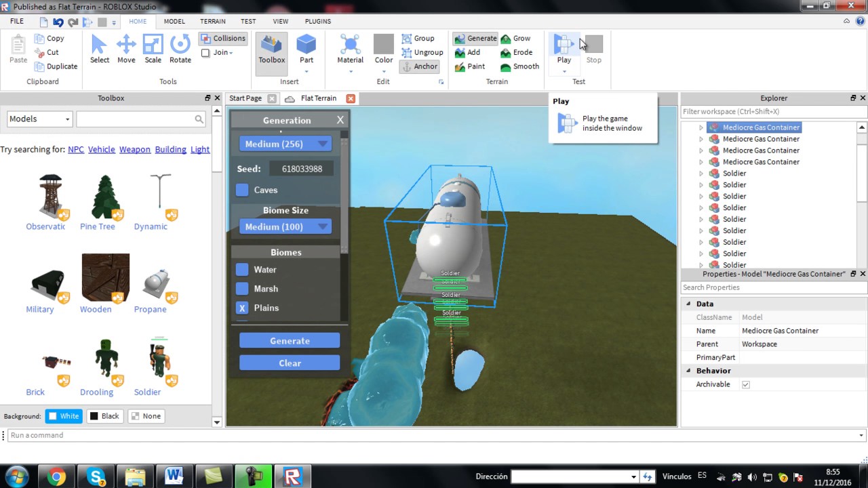Screen dimensions: 868x488
Task: Switch to the TEST ribbon tab
Action: tap(248, 21)
